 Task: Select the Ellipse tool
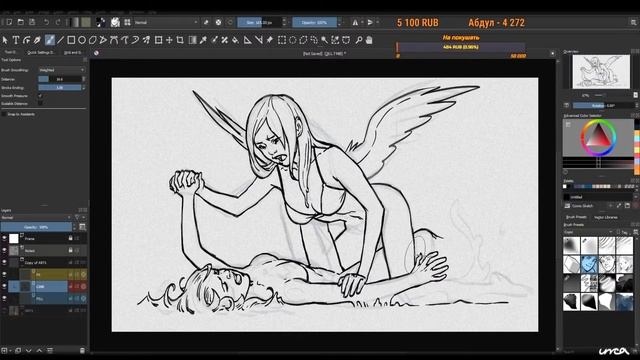(x=82, y=40)
